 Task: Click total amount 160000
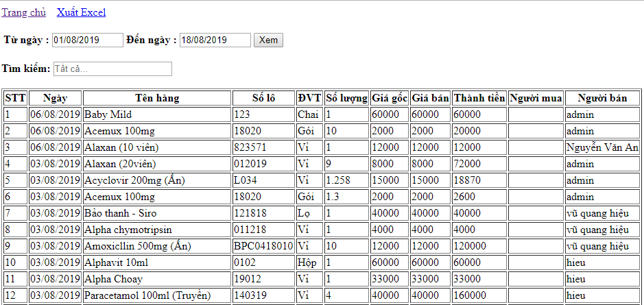[x=479, y=295]
